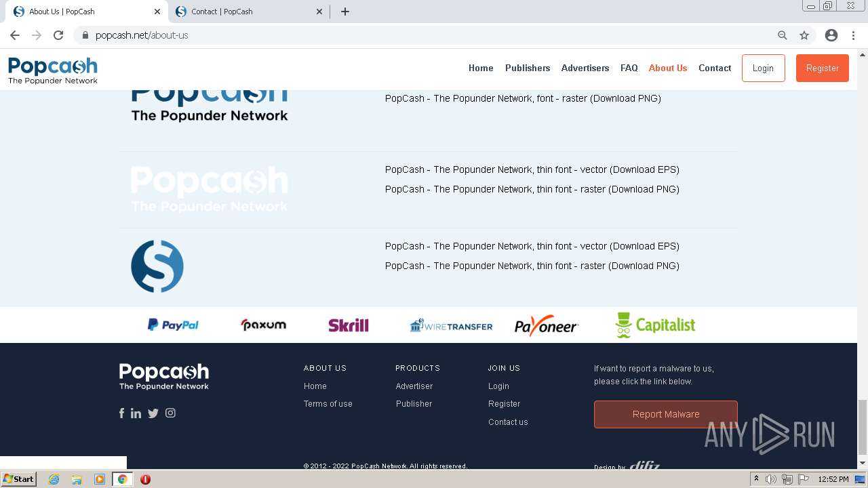Open footer Register link
The image size is (868, 488).
tap(505, 403)
